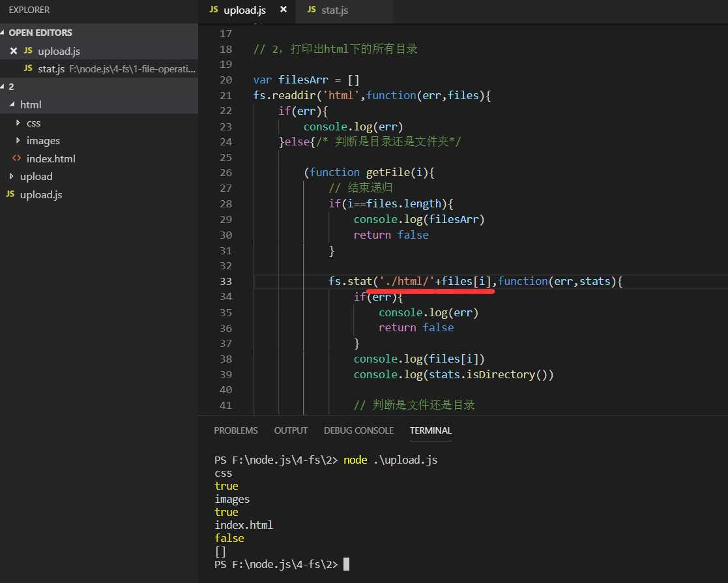
Task: Expand the images folder arrow
Action: [18, 140]
